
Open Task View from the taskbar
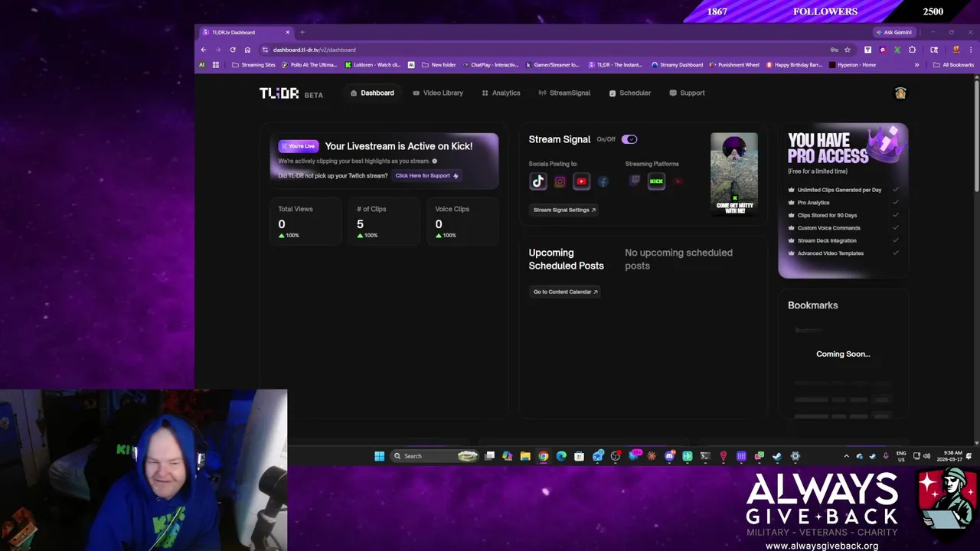click(490, 456)
